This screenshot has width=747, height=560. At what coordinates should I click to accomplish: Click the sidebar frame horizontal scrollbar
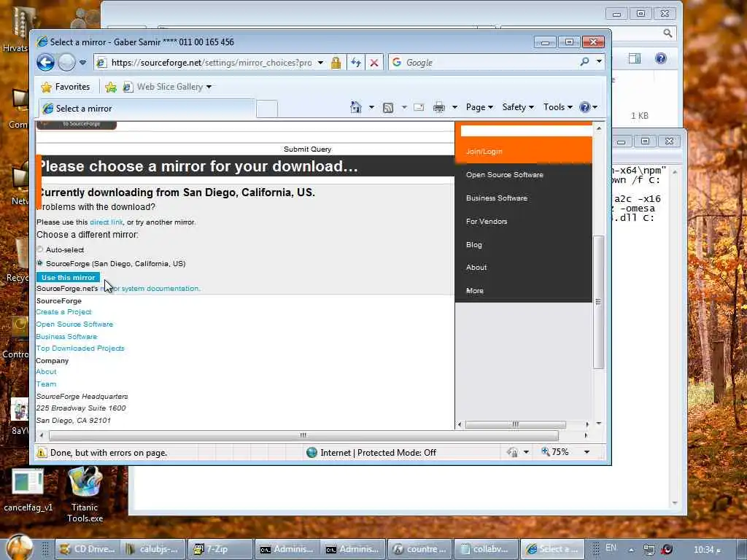[516, 424]
